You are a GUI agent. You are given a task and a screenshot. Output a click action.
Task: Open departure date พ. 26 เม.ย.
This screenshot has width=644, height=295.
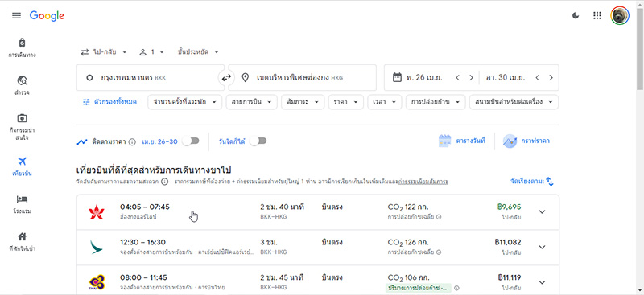pyautogui.click(x=424, y=77)
